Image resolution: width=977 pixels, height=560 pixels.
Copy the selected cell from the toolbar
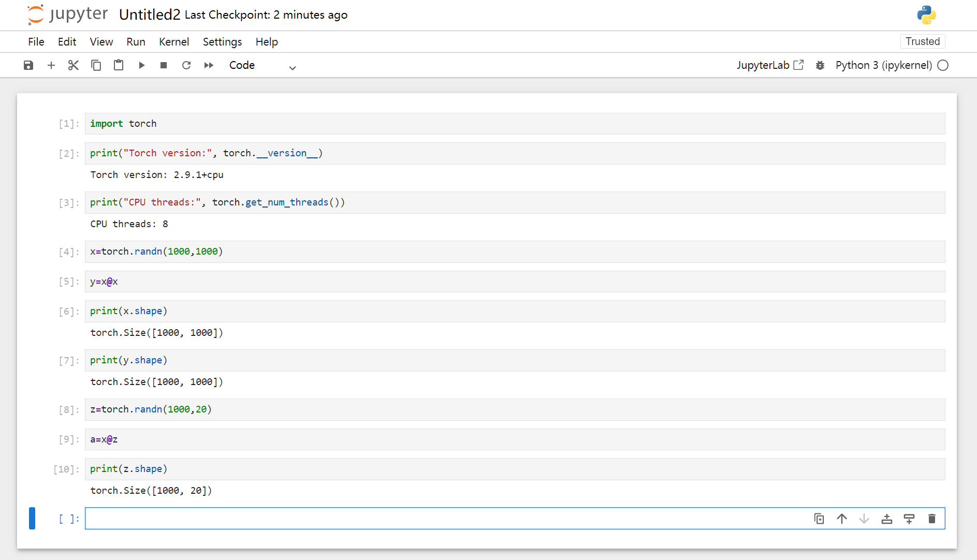[x=96, y=65]
